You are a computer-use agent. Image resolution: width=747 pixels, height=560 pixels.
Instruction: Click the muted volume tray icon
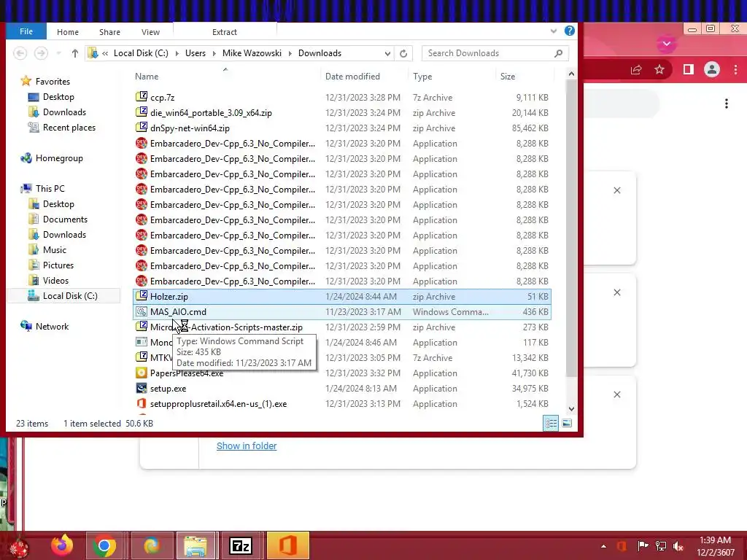coord(678,546)
